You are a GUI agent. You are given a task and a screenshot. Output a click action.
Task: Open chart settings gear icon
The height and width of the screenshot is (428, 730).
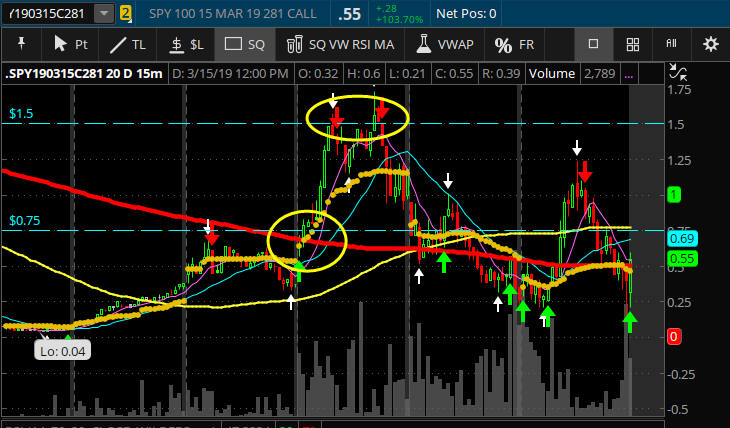pos(710,44)
